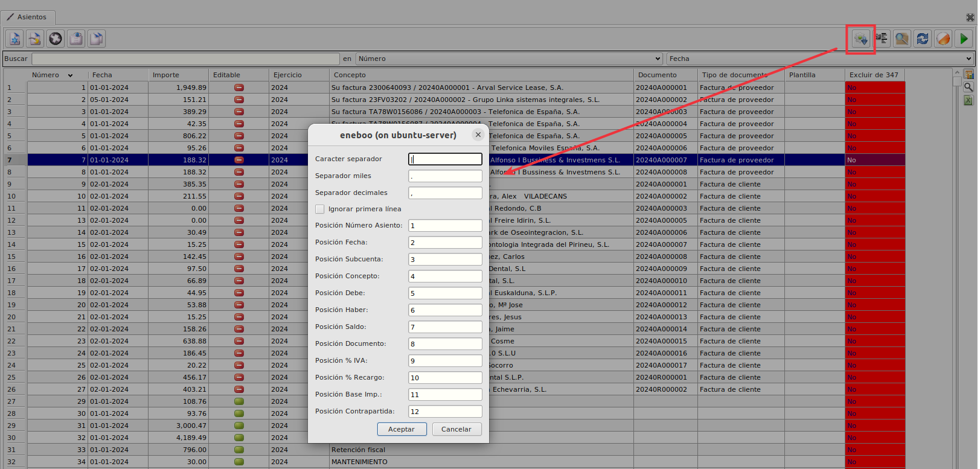Click the chart table icon beside the grid
This screenshot has height=469, width=980.
click(x=969, y=75)
